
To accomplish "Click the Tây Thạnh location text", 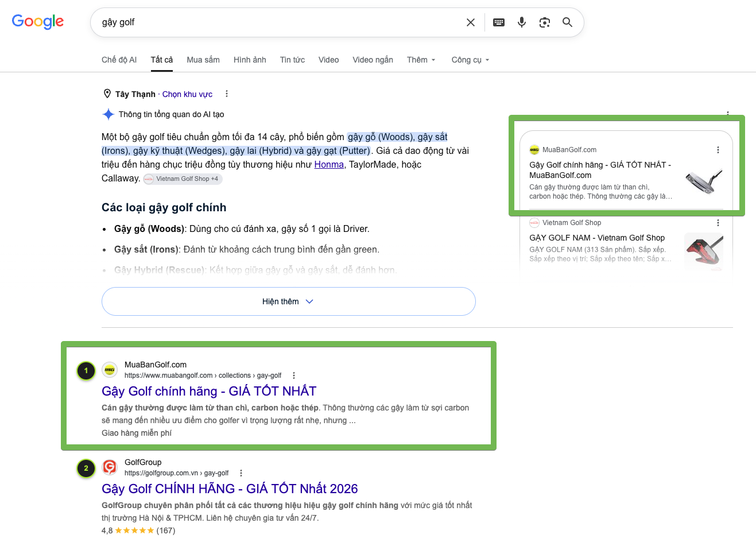I will point(135,94).
